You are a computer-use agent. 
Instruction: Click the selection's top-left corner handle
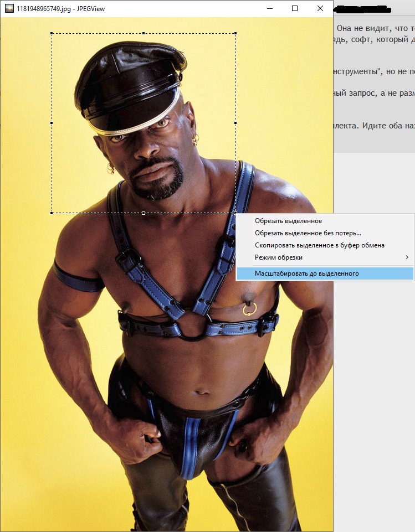tap(52, 33)
